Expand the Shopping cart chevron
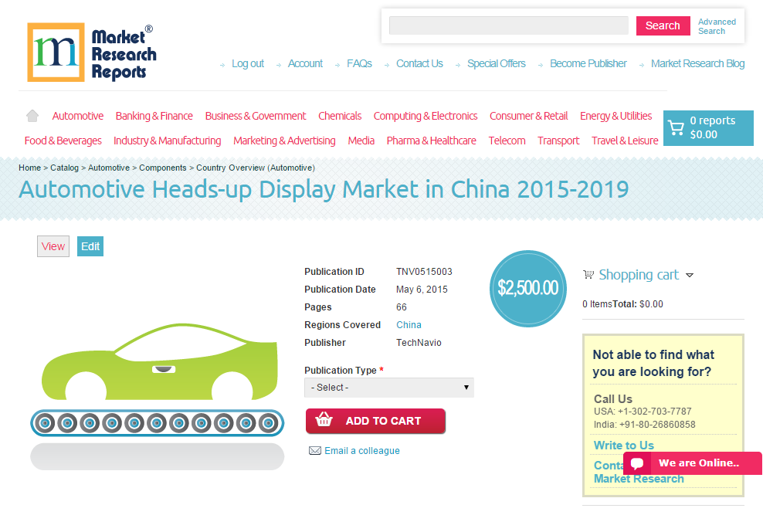This screenshot has height=532, width=763. tap(690, 275)
